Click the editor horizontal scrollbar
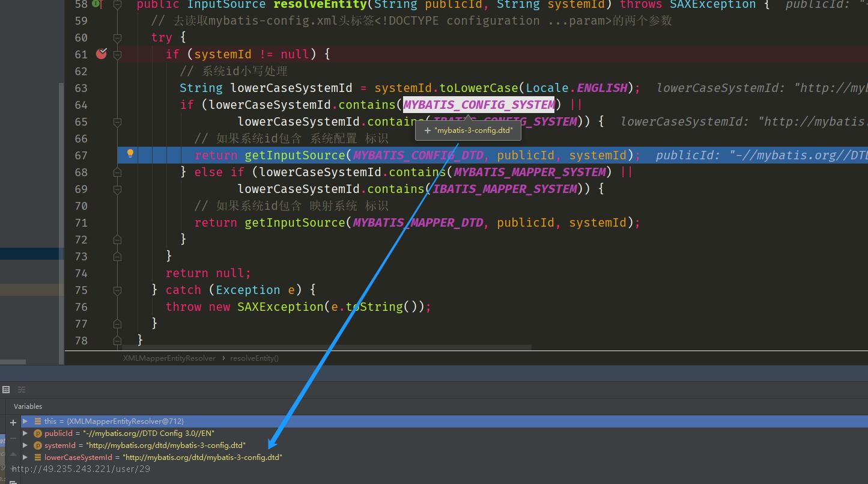Viewport: 868px width, 484px height. [327, 347]
